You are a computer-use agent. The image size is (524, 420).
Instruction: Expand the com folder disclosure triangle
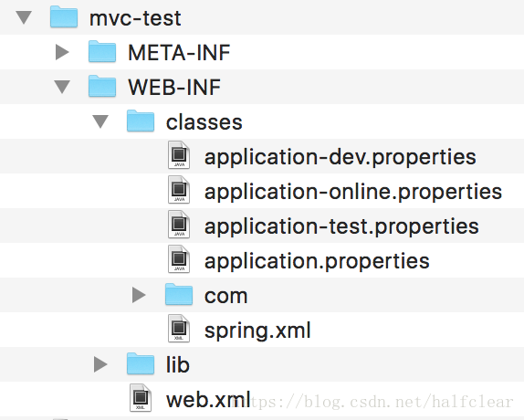139,295
